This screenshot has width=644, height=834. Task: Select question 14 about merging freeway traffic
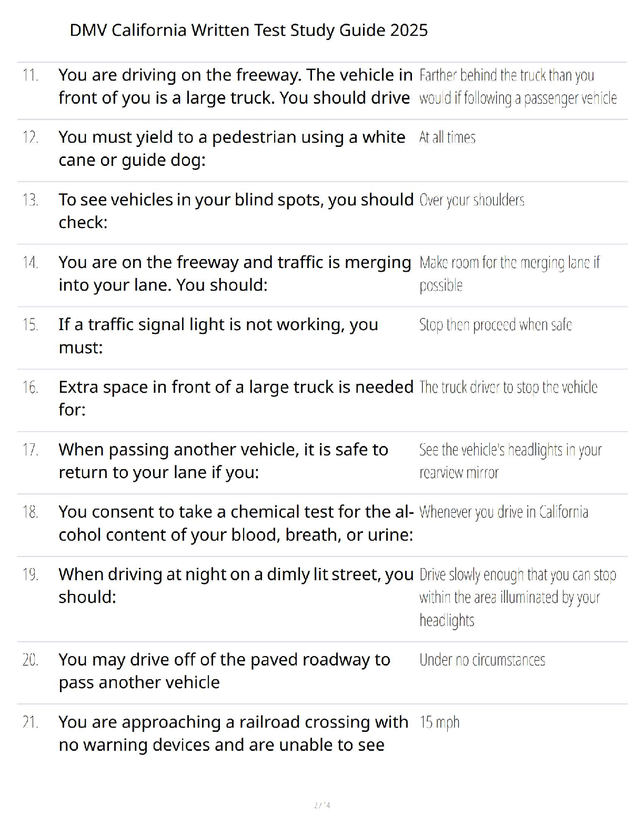tap(235, 273)
